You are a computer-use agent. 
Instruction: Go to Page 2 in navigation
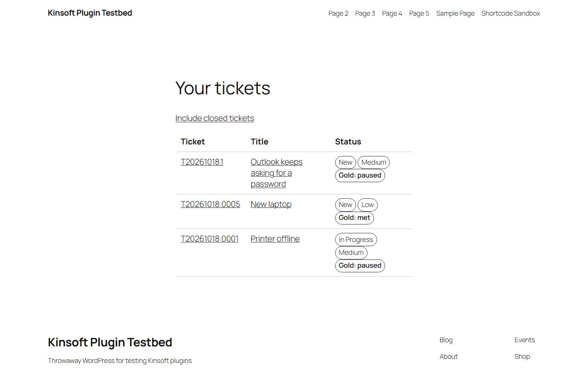[x=339, y=13]
